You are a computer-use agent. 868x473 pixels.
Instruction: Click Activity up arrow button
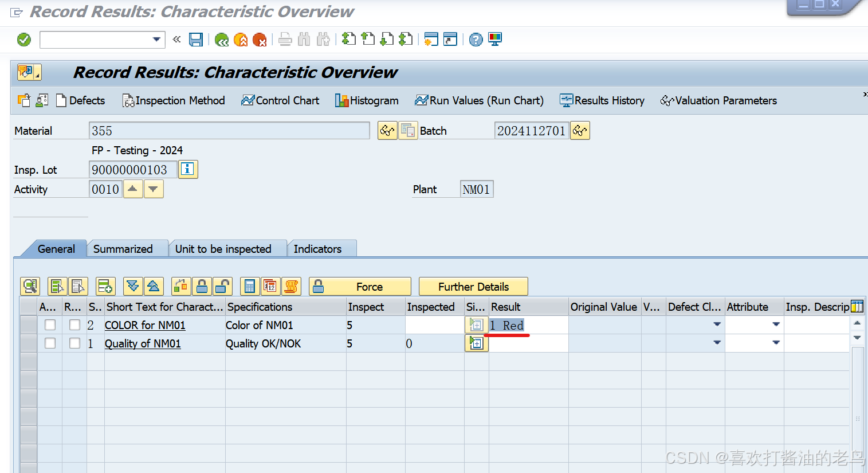click(133, 189)
